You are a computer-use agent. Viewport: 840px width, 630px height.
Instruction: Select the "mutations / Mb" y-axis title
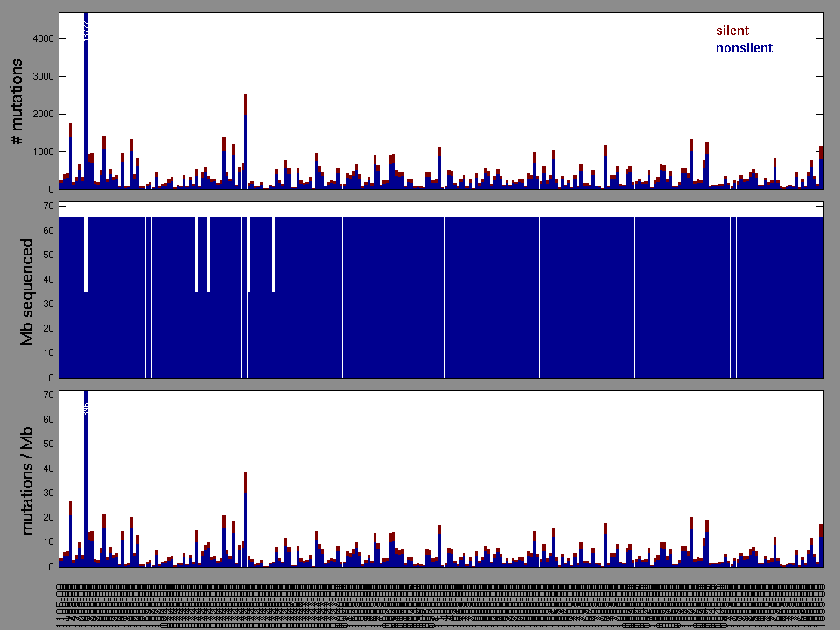coord(27,479)
